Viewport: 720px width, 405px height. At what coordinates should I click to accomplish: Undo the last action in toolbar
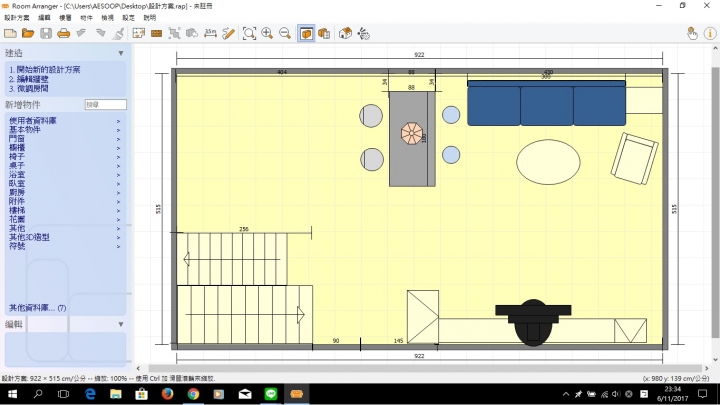[82, 34]
